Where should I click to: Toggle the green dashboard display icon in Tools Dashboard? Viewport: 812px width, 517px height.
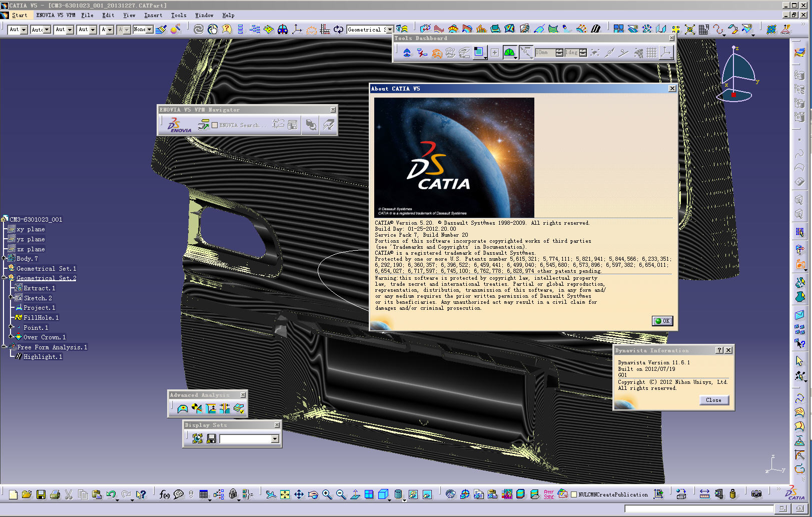pyautogui.click(x=509, y=53)
